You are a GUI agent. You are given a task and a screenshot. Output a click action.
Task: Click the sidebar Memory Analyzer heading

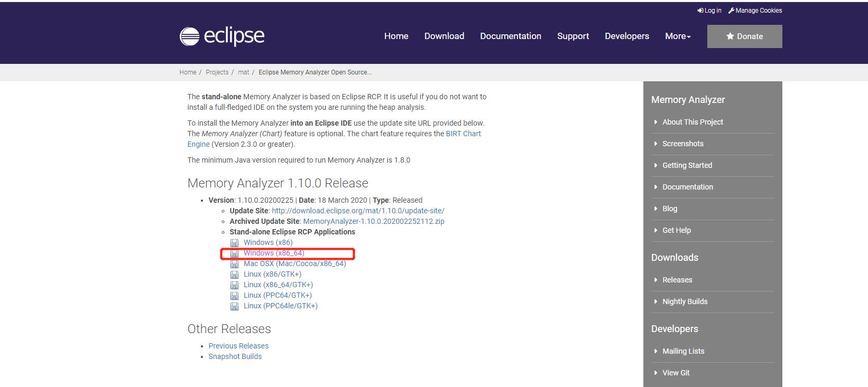coord(688,100)
